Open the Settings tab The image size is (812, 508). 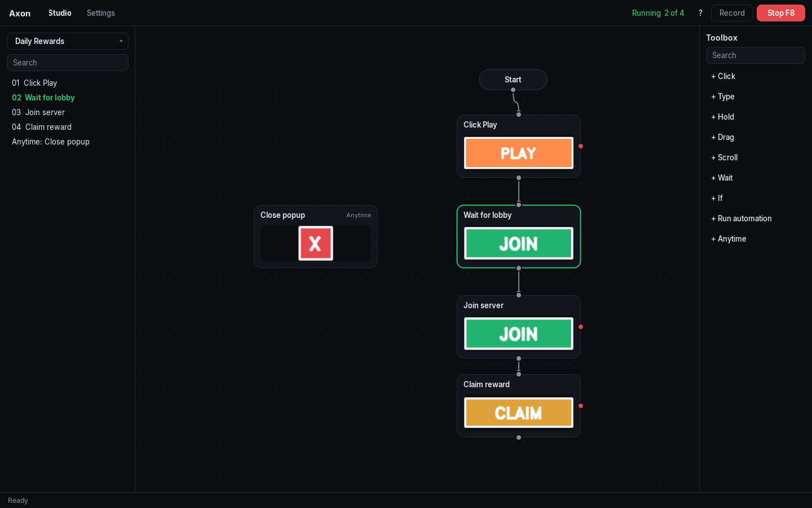point(101,13)
